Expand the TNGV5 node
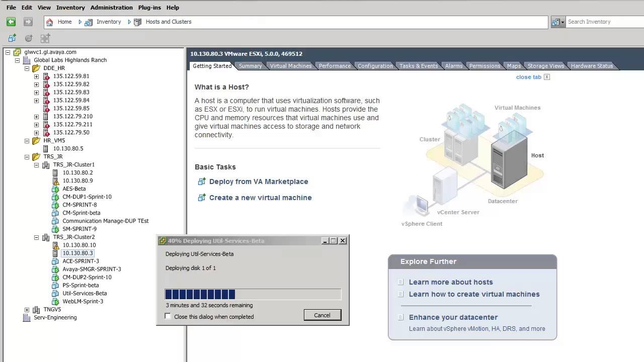Image resolution: width=644 pixels, height=362 pixels. (27, 310)
